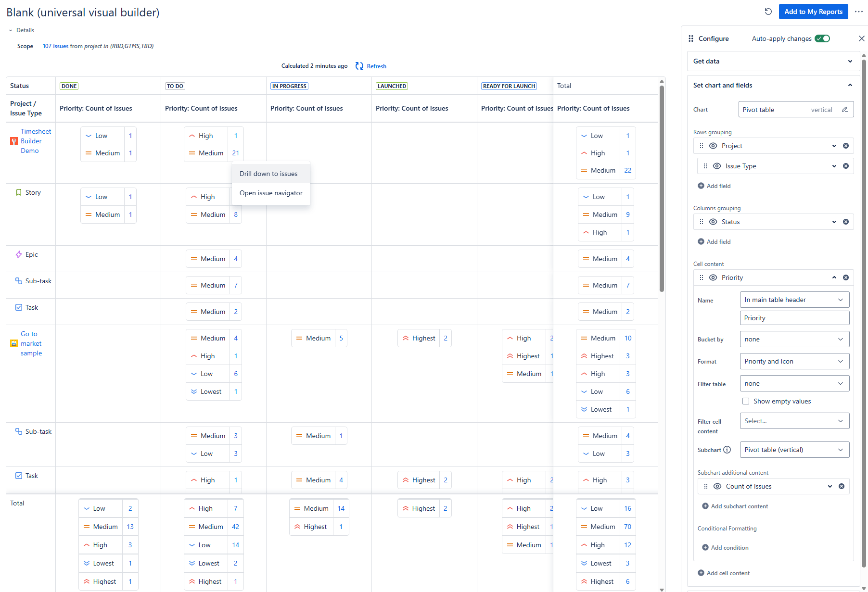Click the pencil edit icon in Chart field

pyautogui.click(x=844, y=110)
